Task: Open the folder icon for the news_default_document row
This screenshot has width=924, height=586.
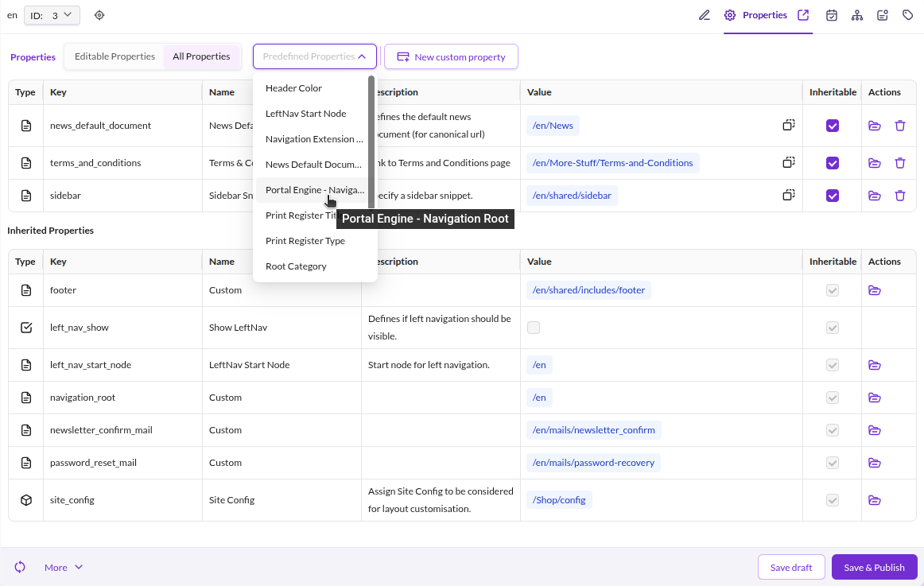Action: click(x=875, y=126)
